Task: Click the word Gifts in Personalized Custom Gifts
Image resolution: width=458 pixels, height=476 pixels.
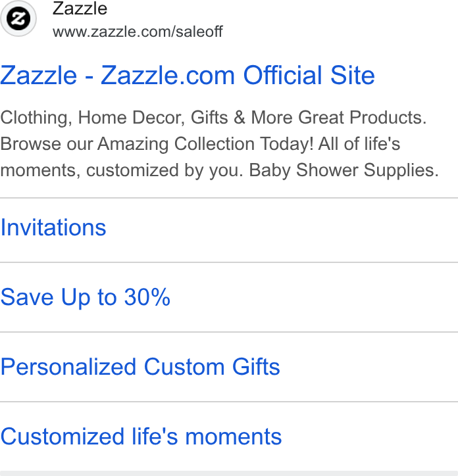Action: (x=256, y=367)
